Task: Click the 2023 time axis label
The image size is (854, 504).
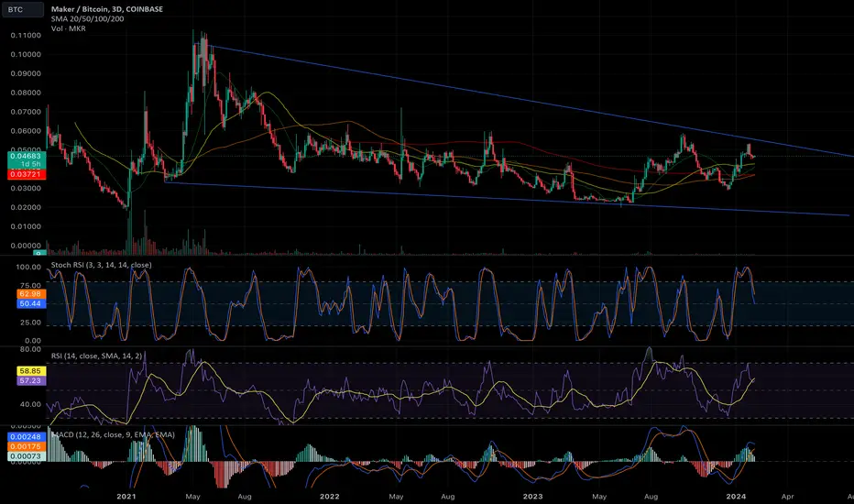Action: 532,497
